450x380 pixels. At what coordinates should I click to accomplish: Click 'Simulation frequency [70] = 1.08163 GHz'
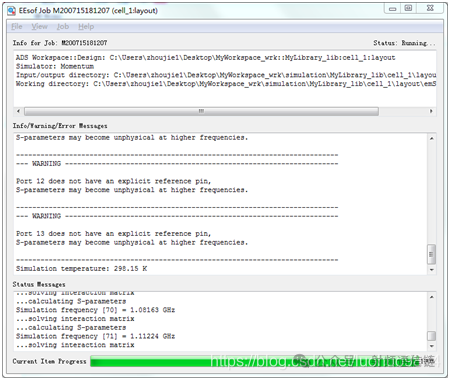click(95, 310)
